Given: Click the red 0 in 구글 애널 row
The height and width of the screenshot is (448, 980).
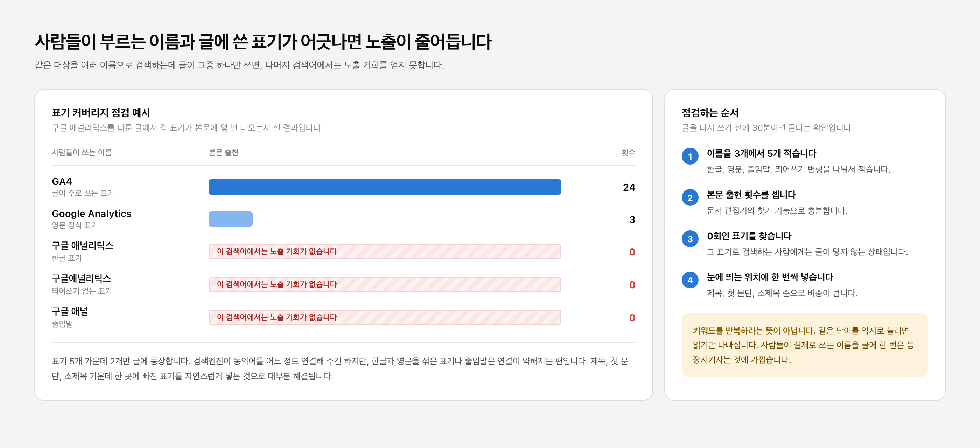Looking at the screenshot, I should (x=632, y=318).
